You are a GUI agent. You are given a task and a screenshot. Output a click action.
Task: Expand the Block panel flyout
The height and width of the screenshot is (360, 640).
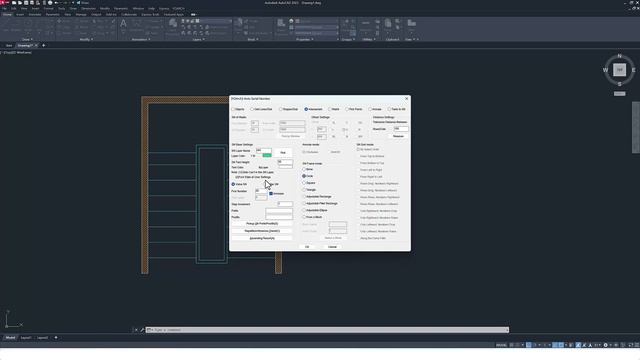253,40
